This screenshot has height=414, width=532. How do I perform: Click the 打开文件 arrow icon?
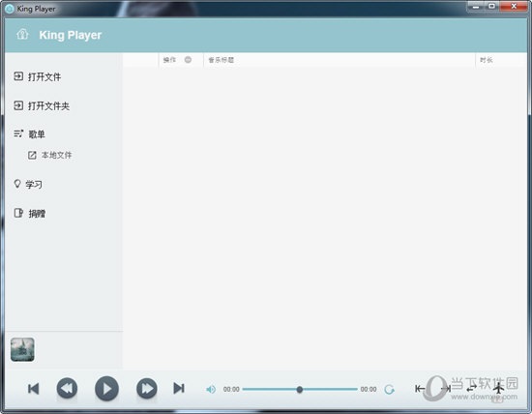18,76
